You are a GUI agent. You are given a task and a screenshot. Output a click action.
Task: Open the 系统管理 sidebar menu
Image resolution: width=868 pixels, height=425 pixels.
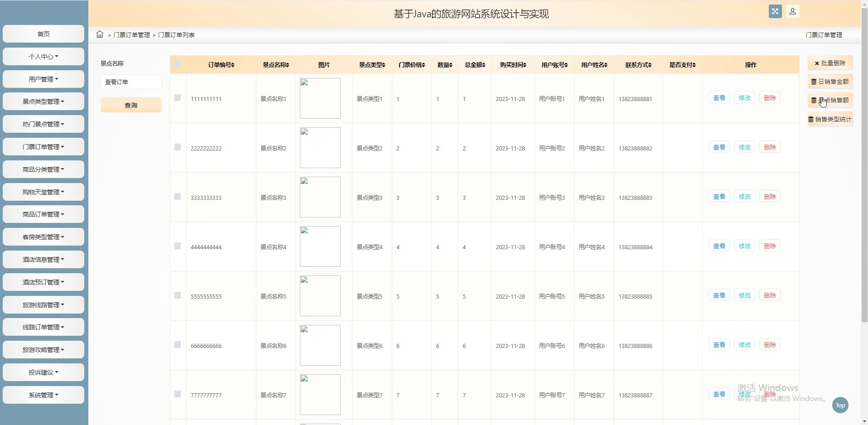pyautogui.click(x=43, y=395)
